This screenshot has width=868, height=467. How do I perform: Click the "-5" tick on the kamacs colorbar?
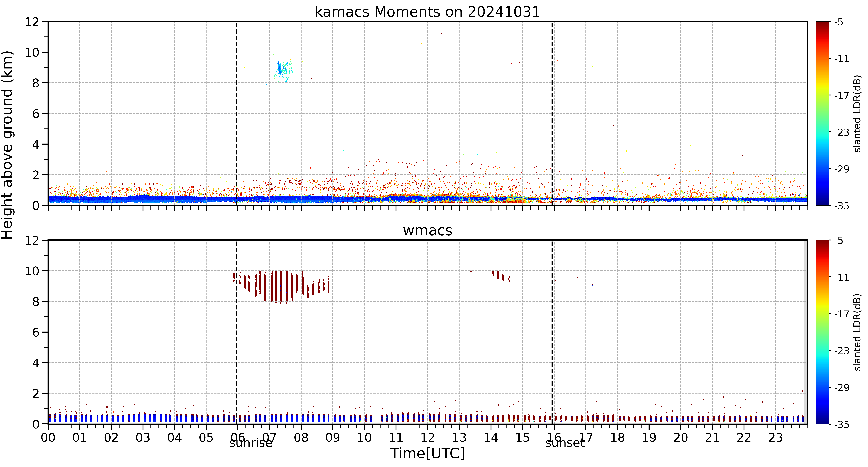pos(839,22)
